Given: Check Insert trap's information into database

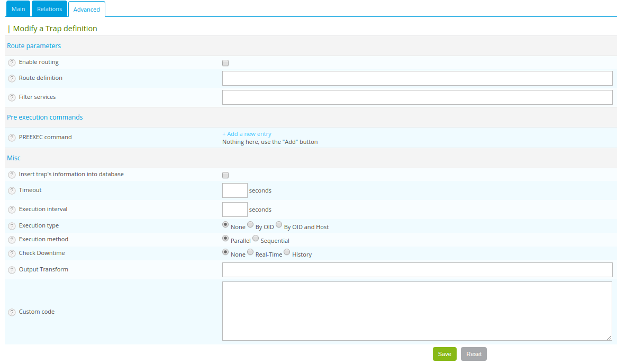Looking at the screenshot, I should [x=225, y=175].
